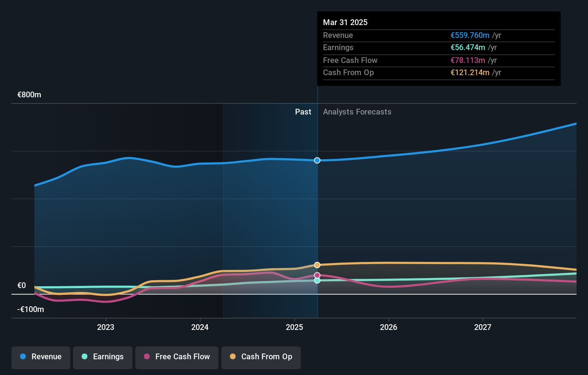This screenshot has height=375, width=588.
Task: Click the blue Revenue dot in the legend
Action: click(x=23, y=357)
